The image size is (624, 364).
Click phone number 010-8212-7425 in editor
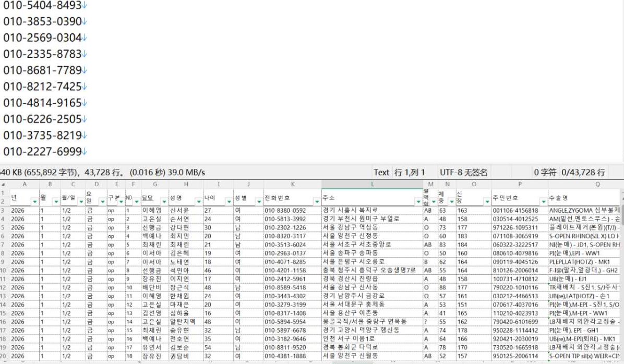tap(43, 87)
